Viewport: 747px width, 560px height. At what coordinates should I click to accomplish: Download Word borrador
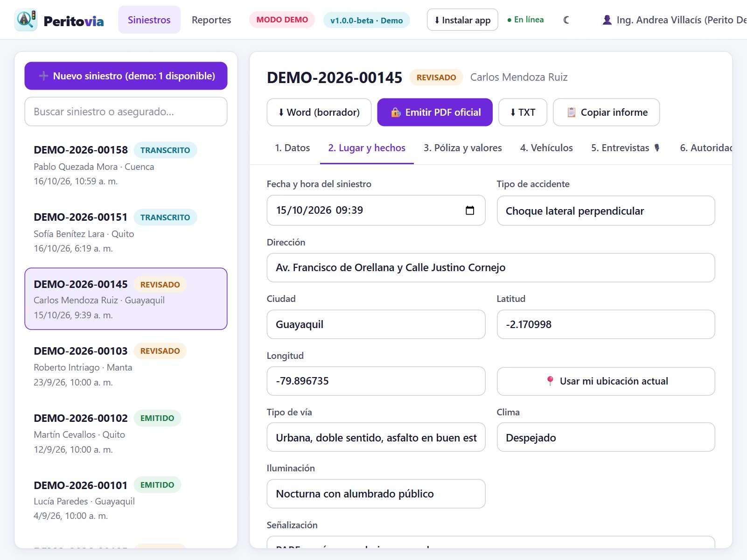tap(319, 112)
